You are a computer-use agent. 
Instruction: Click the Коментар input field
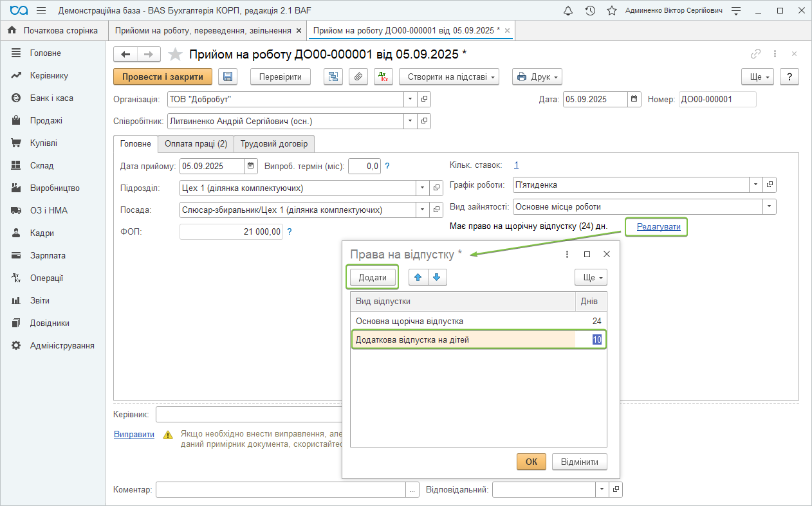tap(281, 490)
